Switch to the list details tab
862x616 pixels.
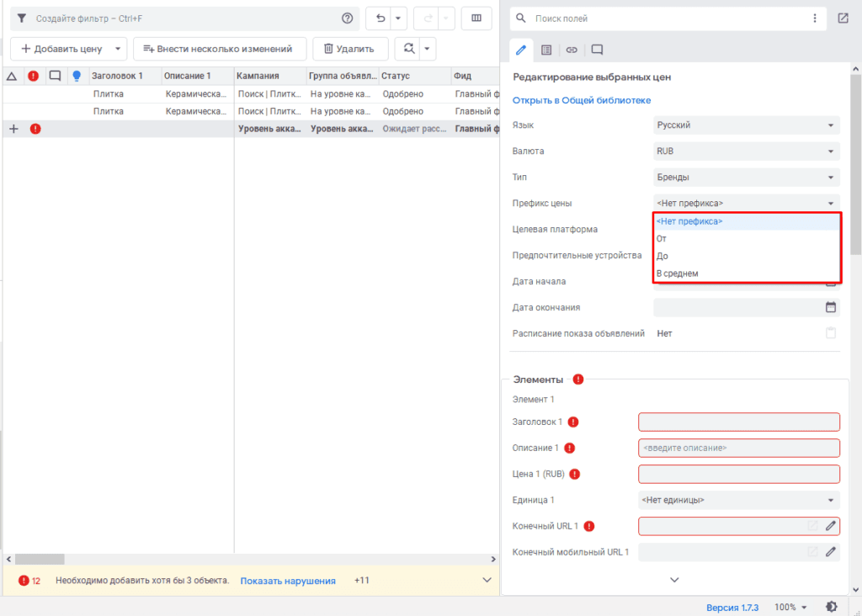coord(545,50)
